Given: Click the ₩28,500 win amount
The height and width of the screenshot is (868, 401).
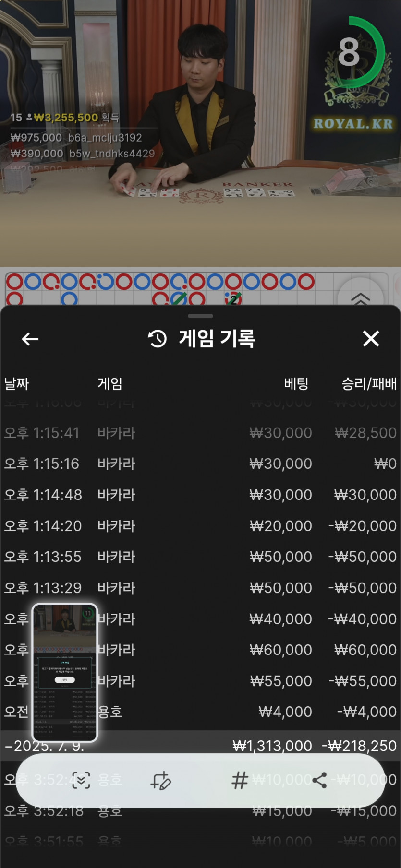Looking at the screenshot, I should [x=365, y=433].
